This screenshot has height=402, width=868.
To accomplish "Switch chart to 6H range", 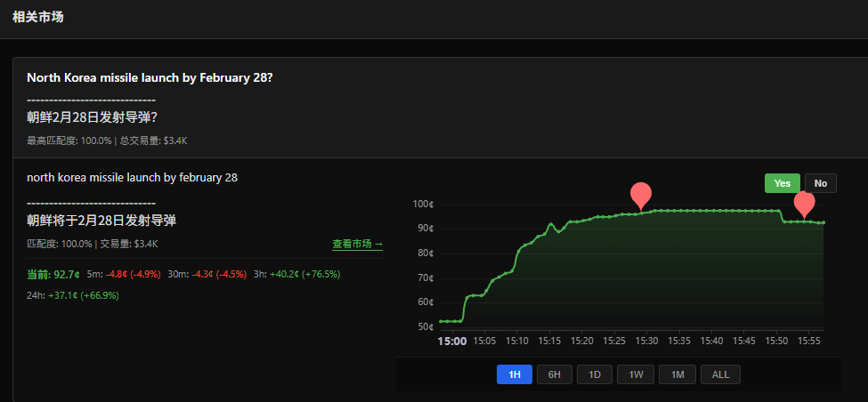I will [x=554, y=374].
